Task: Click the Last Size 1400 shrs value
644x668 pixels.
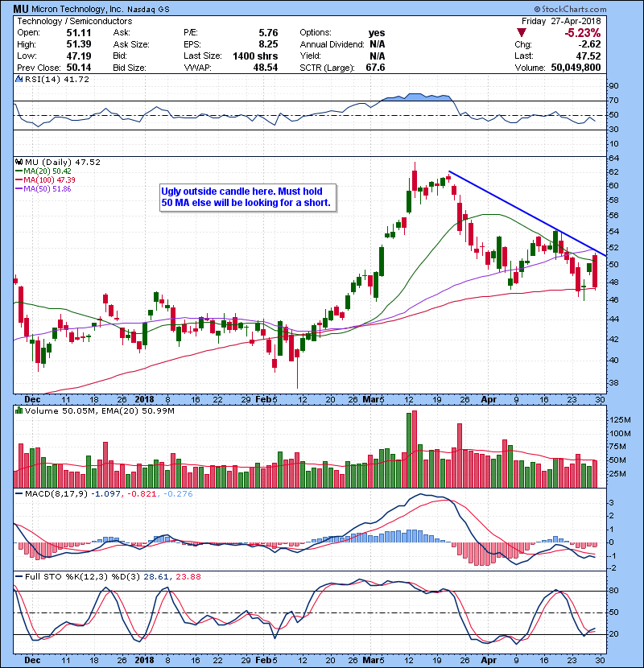Action: 255,56
